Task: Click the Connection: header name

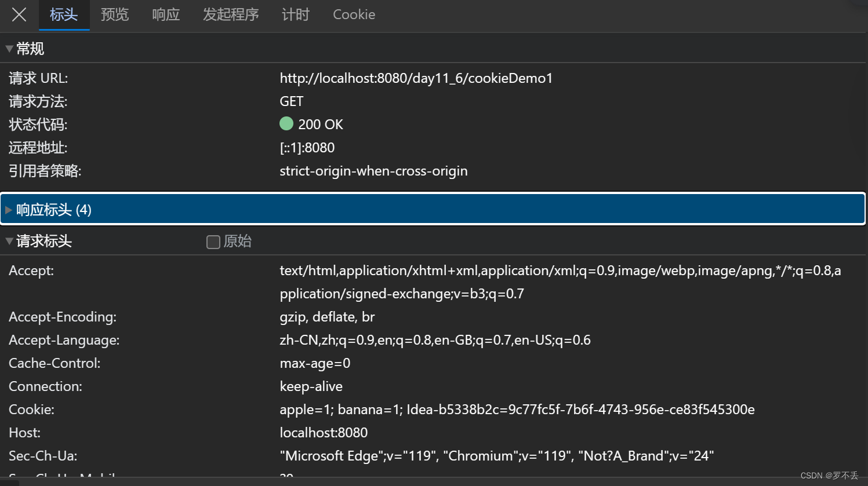Action: click(45, 386)
